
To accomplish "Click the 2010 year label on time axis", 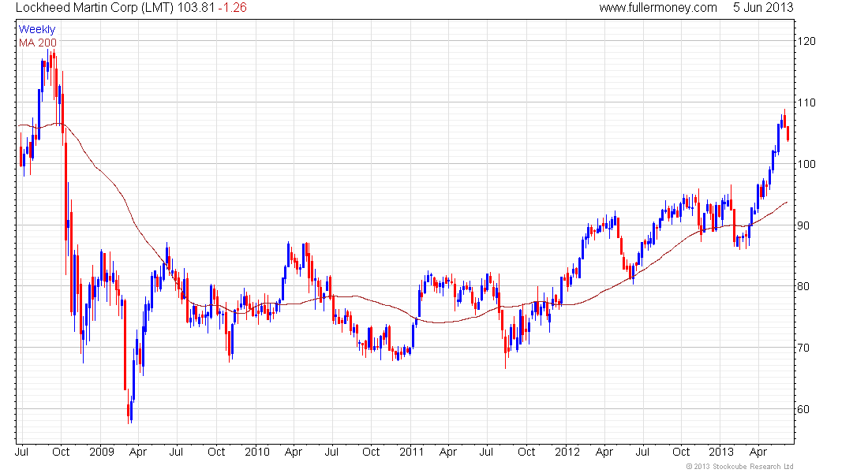I will coord(257,452).
